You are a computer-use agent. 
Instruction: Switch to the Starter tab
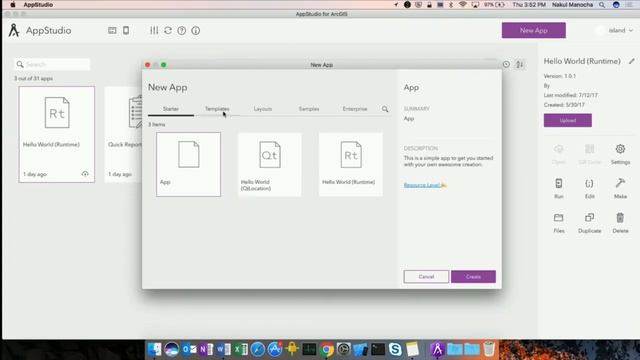coord(171,109)
